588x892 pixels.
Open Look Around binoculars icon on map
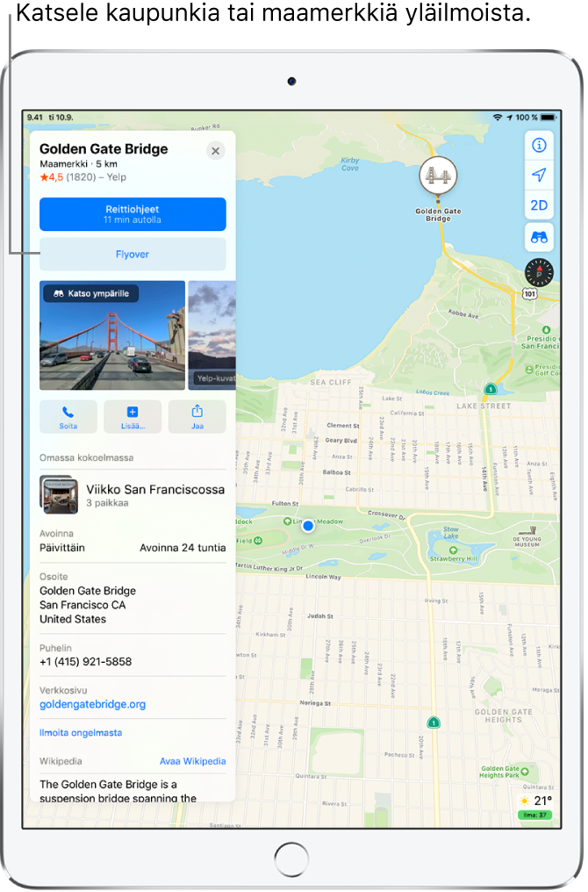point(539,237)
